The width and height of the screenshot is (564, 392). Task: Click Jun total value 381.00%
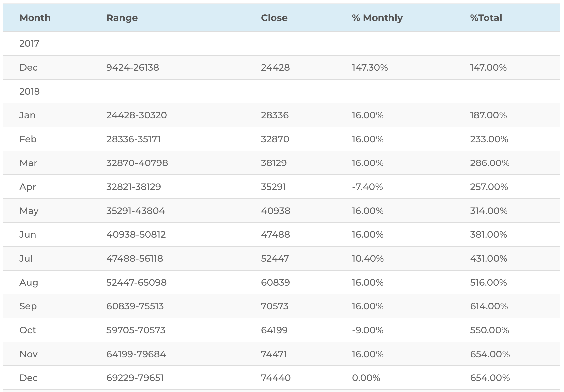click(x=489, y=234)
